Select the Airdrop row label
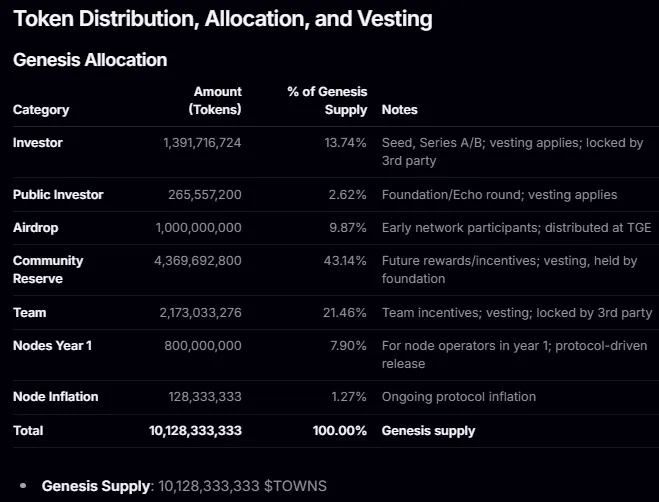 37,227
